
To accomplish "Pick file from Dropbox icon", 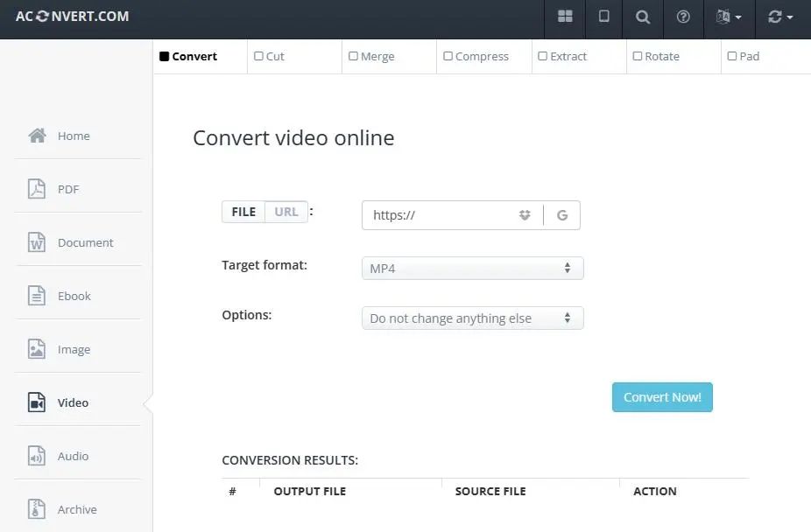I will 525,215.
